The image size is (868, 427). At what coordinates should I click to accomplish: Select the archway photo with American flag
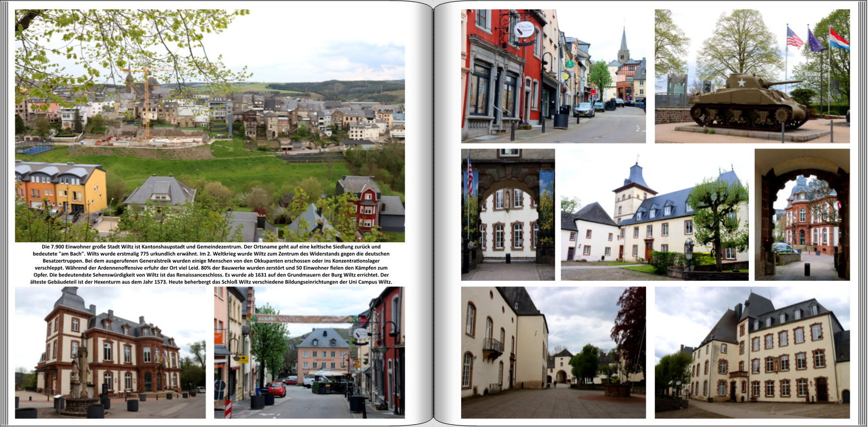click(507, 214)
